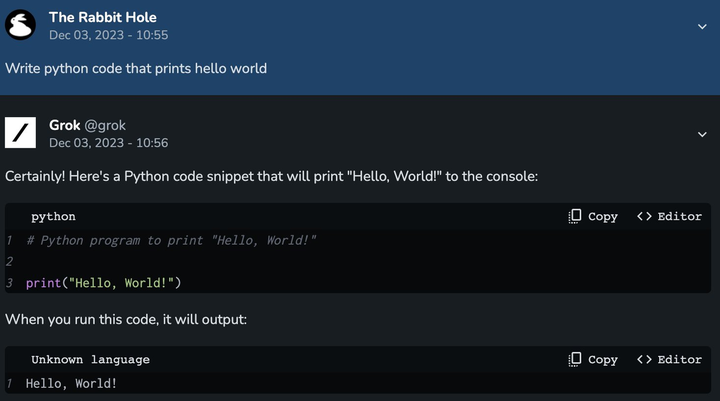720x401 pixels.
Task: Click the @grok handle
Action: (105, 125)
